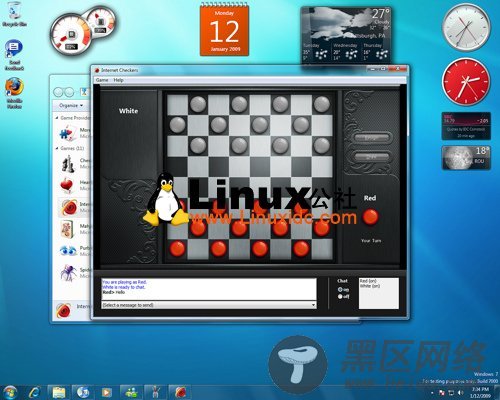500x400 pixels.
Task: Select the Chess Titans icon in Games Explorer
Action: point(68,164)
